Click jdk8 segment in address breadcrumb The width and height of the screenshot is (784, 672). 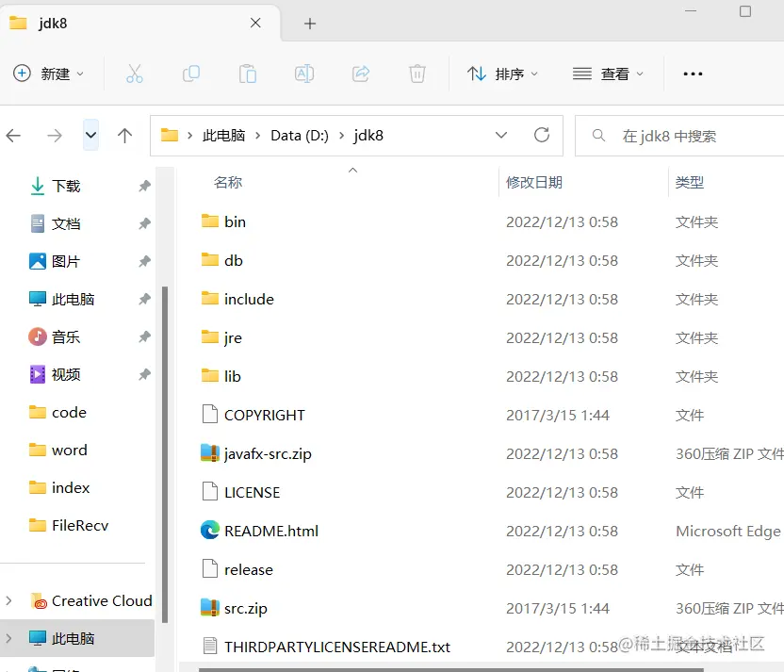pyautogui.click(x=368, y=136)
